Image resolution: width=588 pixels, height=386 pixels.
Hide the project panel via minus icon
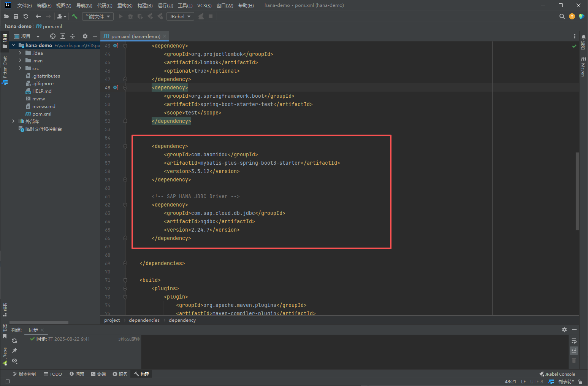[x=95, y=36]
